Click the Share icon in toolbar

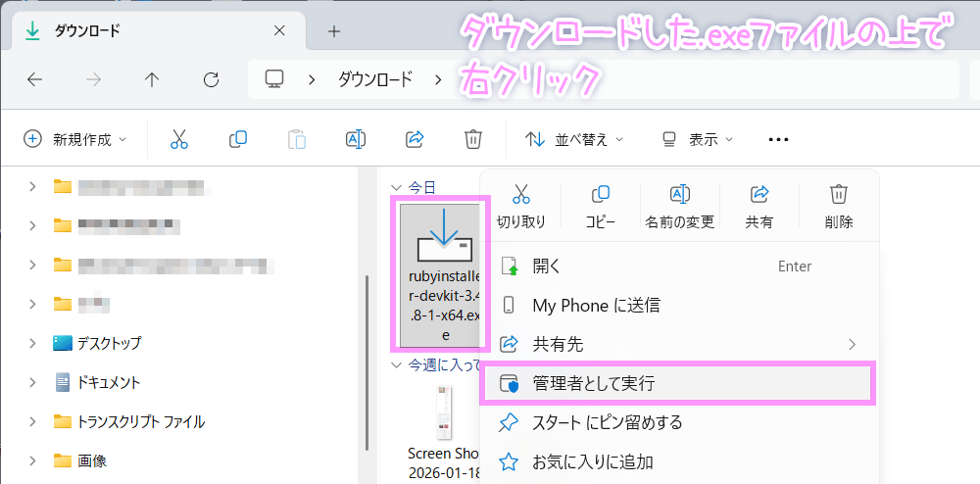click(415, 139)
